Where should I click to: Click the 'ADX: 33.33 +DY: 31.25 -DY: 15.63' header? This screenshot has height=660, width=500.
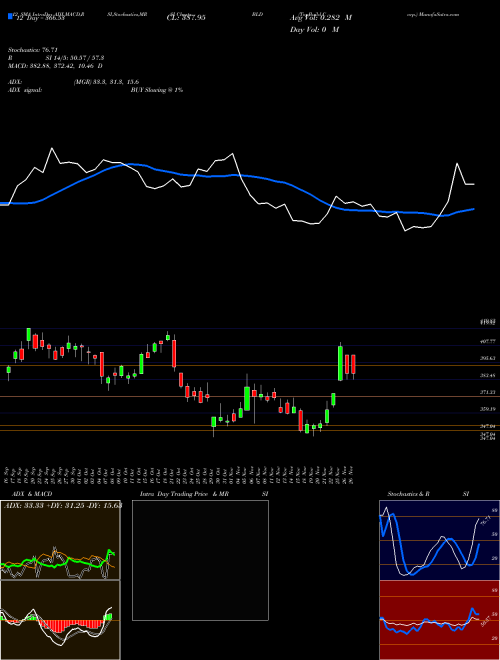63,505
